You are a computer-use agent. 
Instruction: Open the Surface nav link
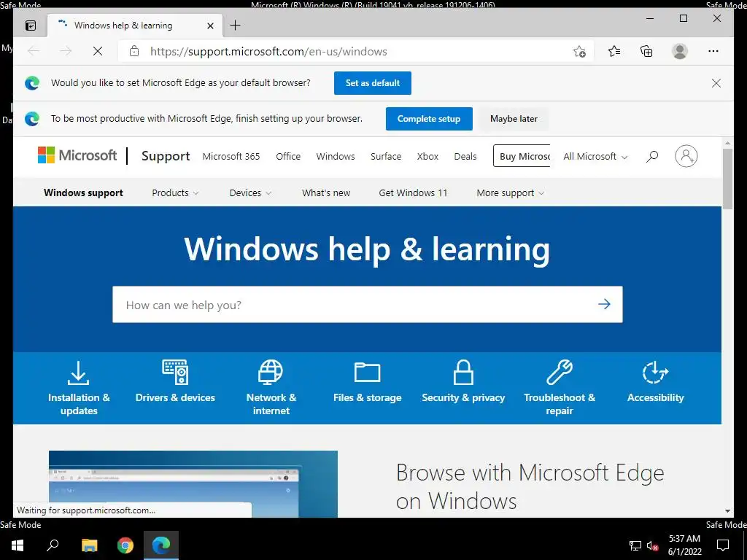point(386,156)
